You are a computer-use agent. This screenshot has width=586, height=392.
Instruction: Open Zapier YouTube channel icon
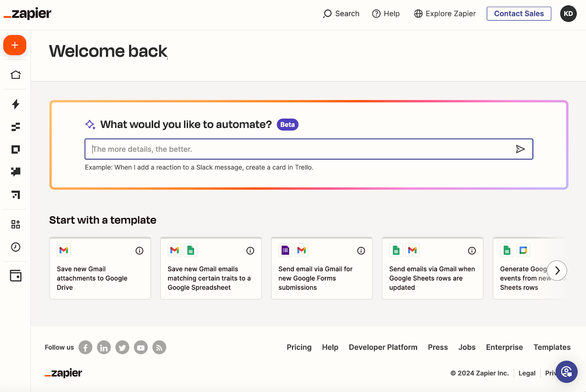click(141, 347)
